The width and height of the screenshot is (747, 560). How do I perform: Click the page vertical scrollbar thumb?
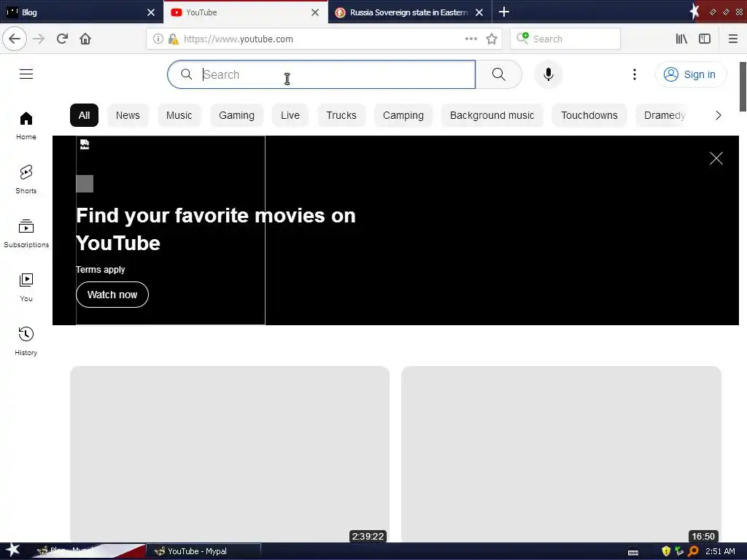743,87
